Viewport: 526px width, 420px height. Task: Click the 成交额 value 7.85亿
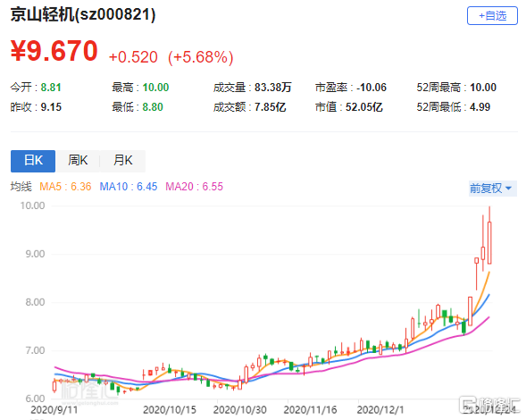pos(270,107)
